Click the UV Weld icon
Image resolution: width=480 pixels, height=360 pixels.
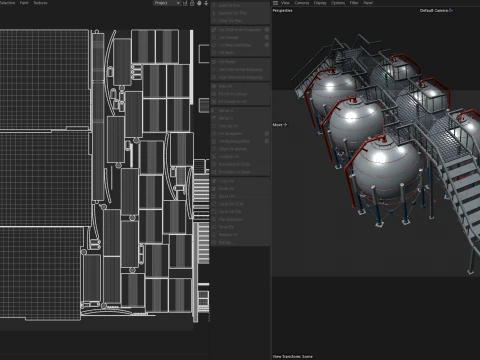pyautogui.click(x=214, y=53)
